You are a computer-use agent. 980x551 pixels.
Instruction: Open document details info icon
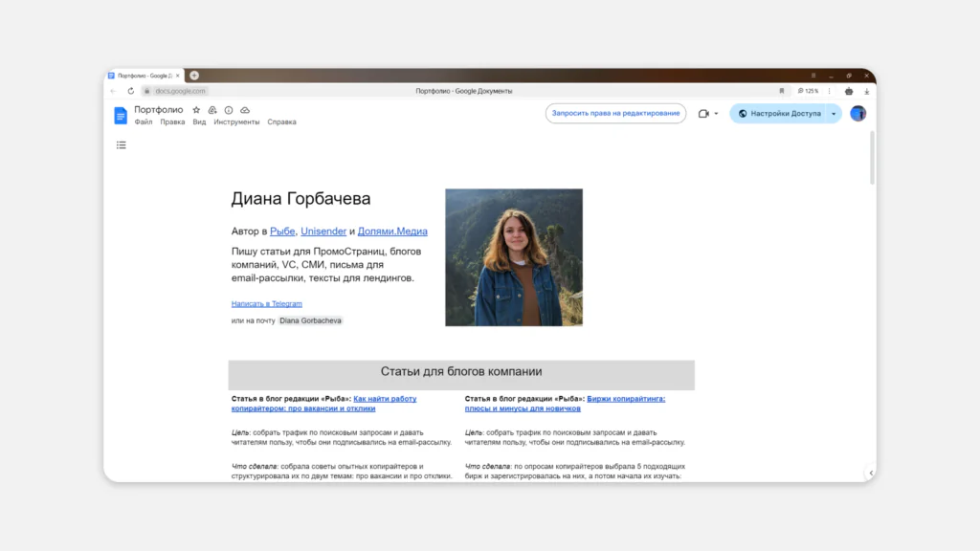pos(229,110)
